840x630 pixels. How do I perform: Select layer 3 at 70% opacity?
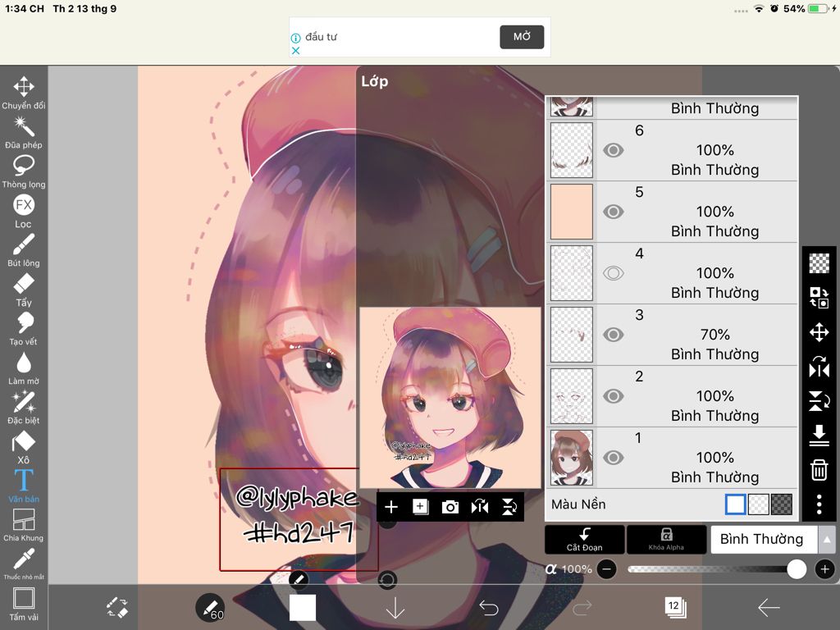coord(672,335)
